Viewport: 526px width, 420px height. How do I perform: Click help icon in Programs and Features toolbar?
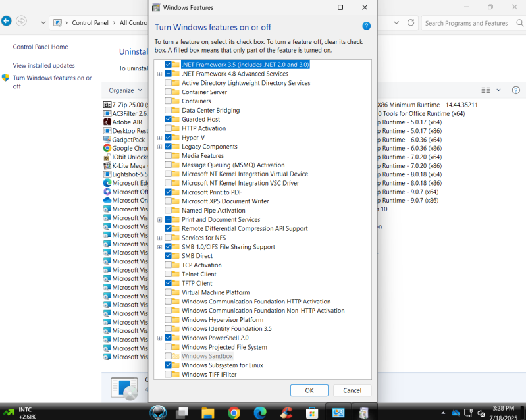coord(516,90)
